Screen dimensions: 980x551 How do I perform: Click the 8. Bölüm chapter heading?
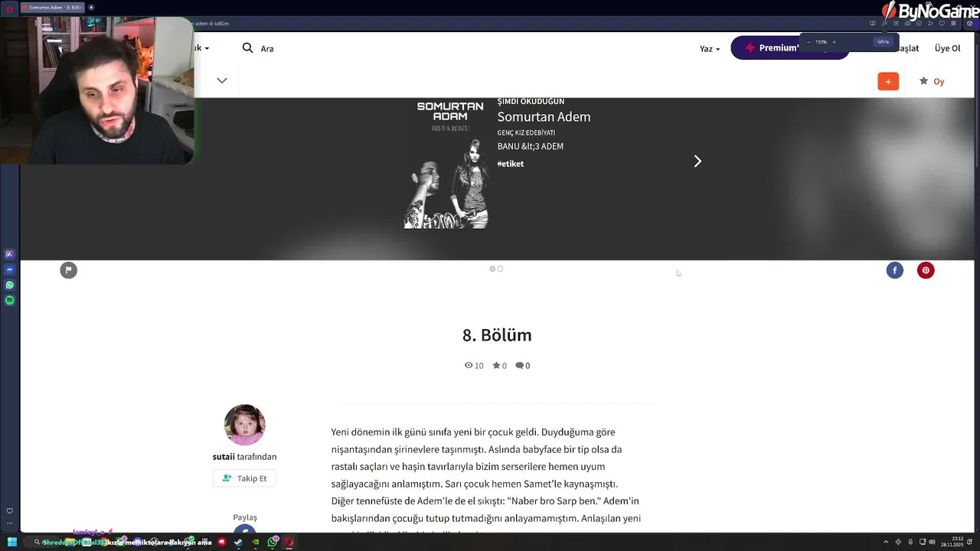(497, 335)
